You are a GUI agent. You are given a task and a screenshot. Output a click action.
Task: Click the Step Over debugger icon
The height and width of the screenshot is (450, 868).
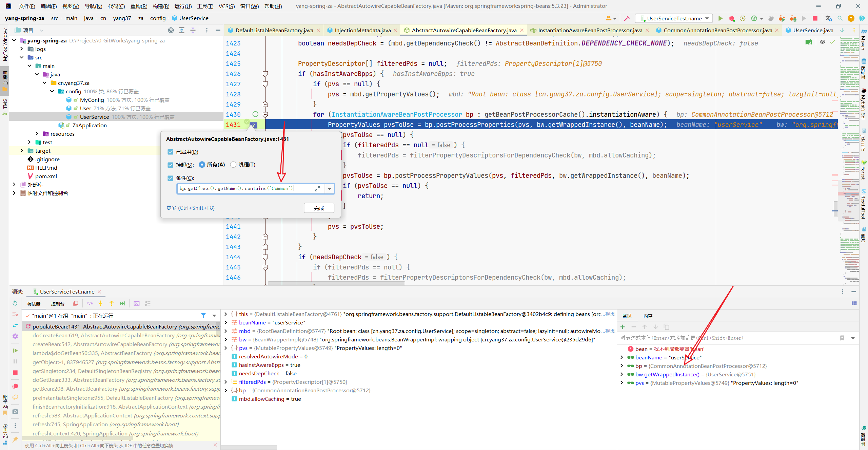click(x=90, y=303)
